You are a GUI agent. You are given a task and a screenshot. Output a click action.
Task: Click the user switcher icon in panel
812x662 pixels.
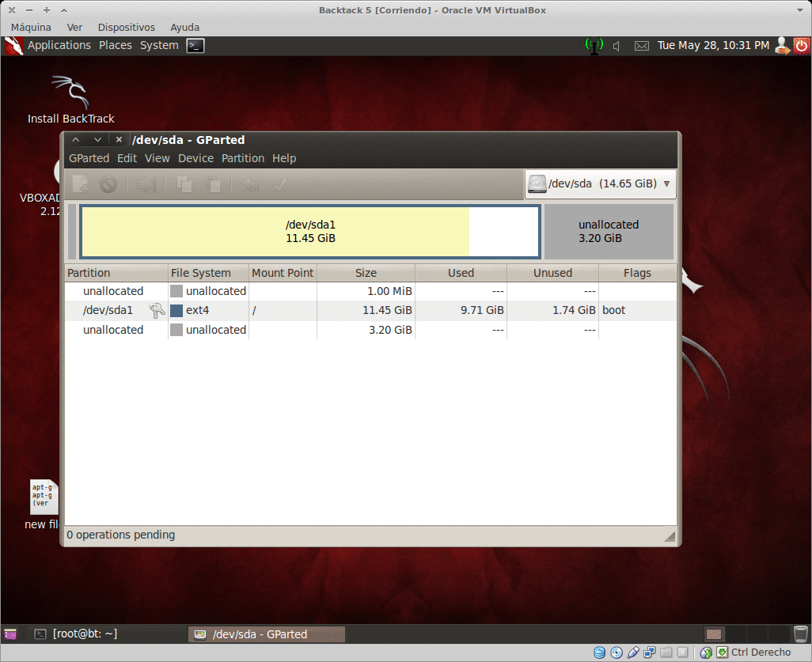782,46
